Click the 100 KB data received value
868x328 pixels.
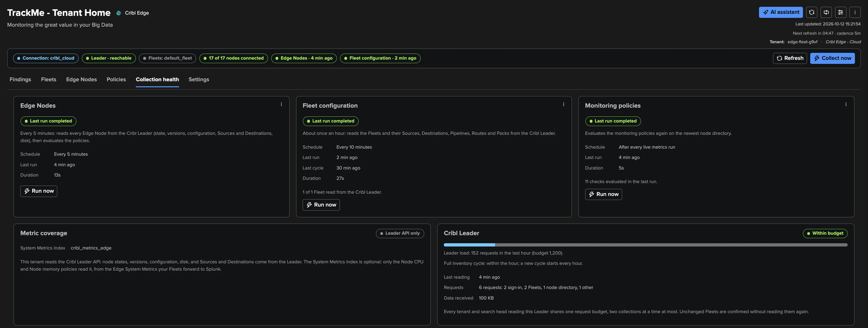486,298
